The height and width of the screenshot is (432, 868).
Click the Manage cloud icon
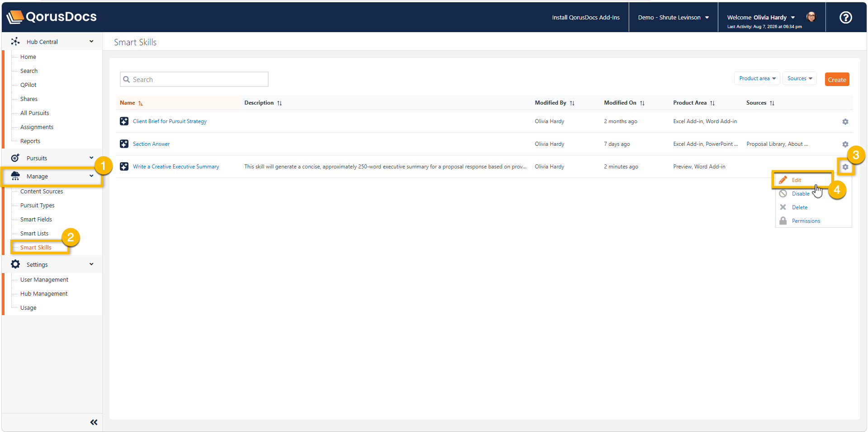15,176
